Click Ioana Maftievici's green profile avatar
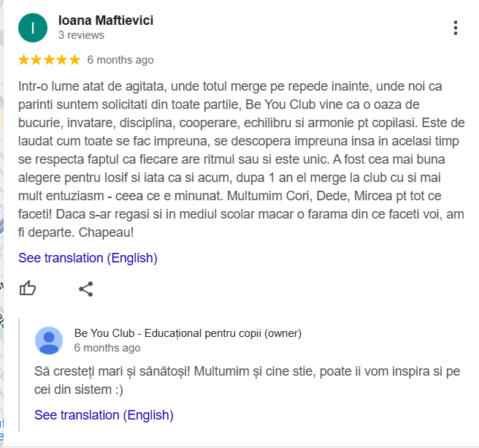Viewport: 479px width, 448px height. (x=33, y=28)
